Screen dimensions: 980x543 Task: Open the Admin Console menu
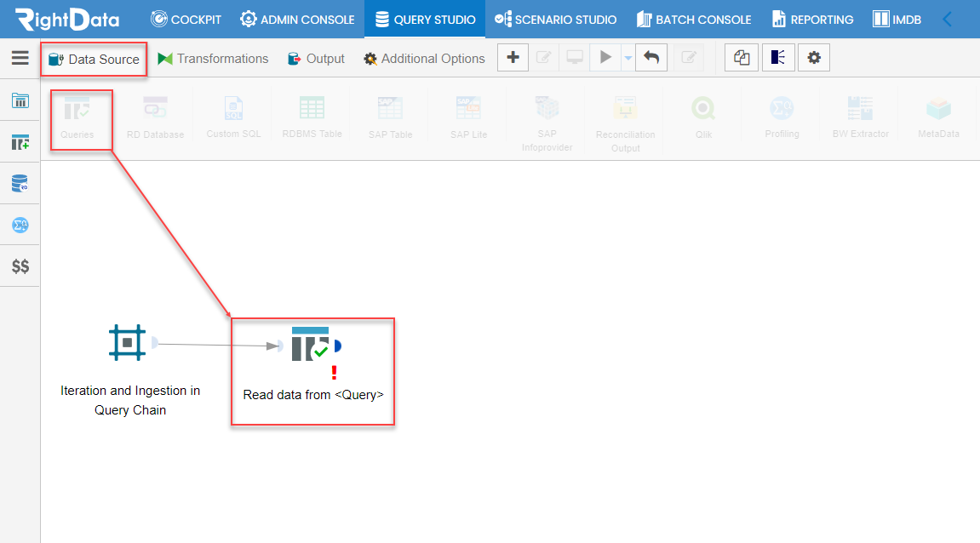(x=297, y=20)
